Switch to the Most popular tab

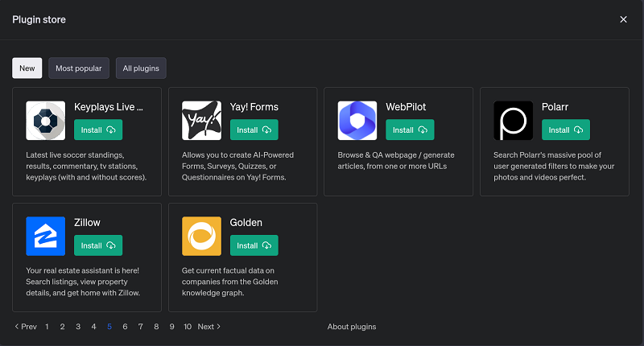[x=79, y=68]
